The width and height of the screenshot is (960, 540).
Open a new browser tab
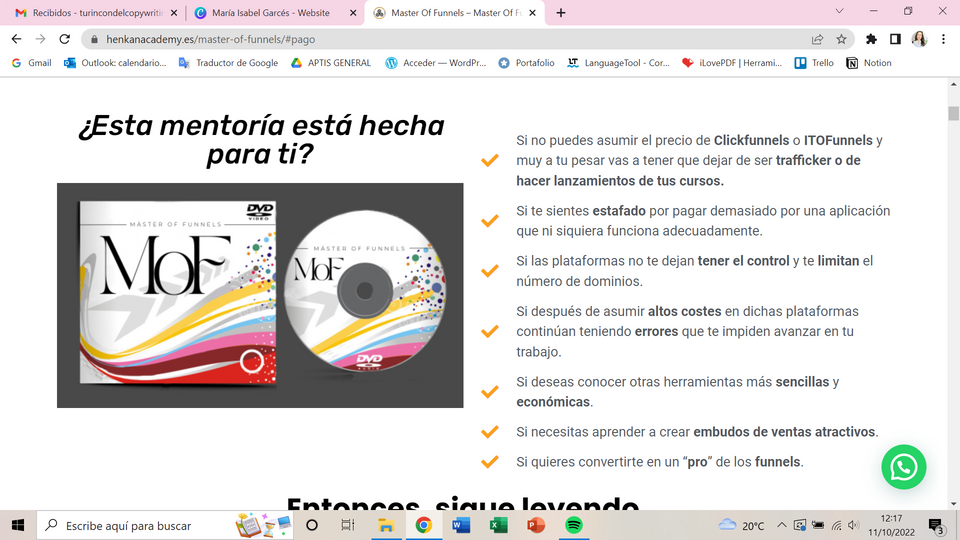coord(561,13)
